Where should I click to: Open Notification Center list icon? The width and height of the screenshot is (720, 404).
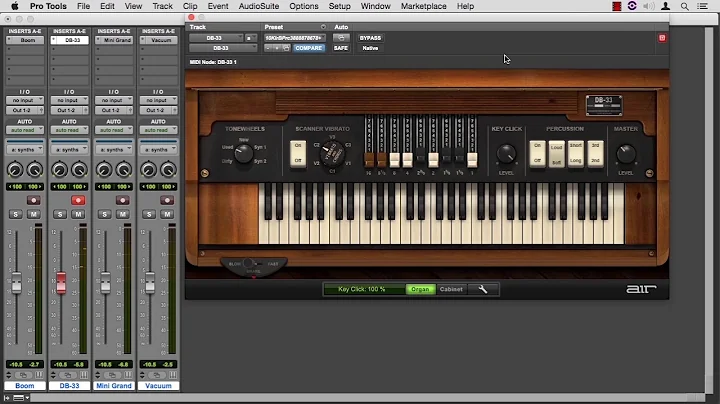(703, 6)
